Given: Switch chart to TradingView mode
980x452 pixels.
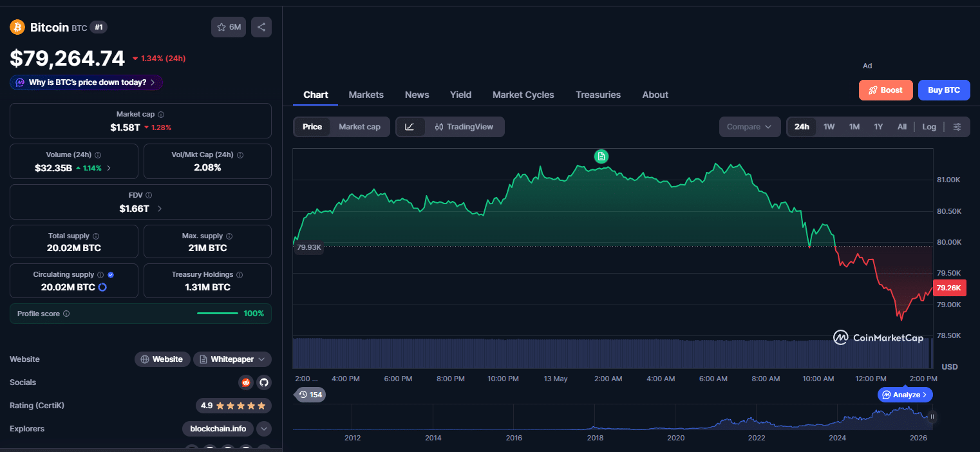Looking at the screenshot, I should 464,127.
